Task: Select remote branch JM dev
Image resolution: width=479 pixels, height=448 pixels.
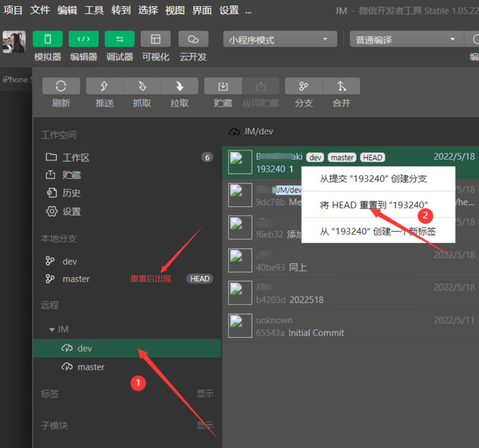Action: click(127, 348)
